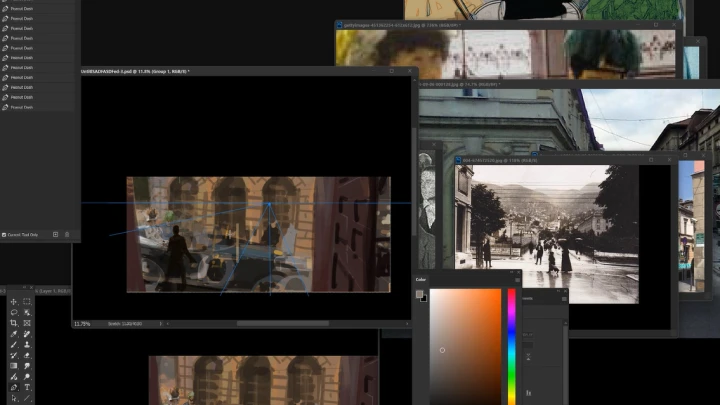Image resolution: width=720 pixels, height=405 pixels.
Task: Open the status bar arrow menu of the main document
Action: click(x=160, y=324)
